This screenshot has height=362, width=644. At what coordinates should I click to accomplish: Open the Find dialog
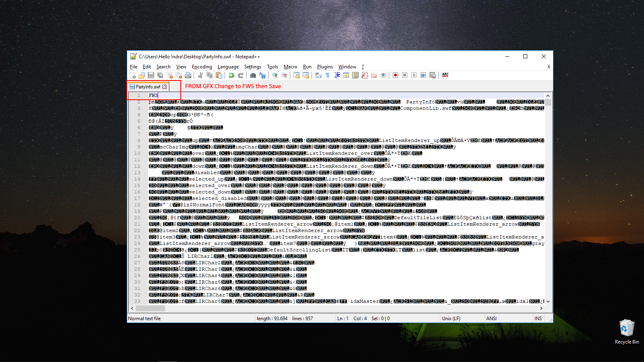(253, 75)
